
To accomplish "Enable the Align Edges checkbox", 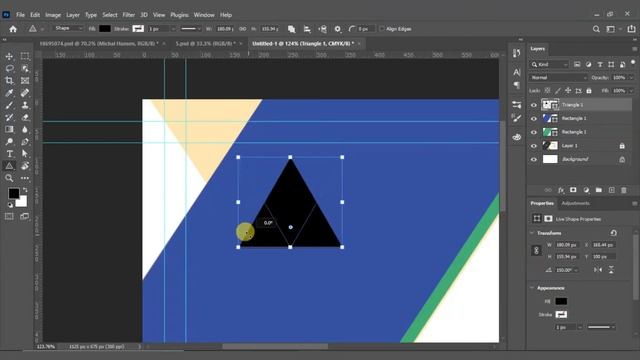I will point(382,29).
